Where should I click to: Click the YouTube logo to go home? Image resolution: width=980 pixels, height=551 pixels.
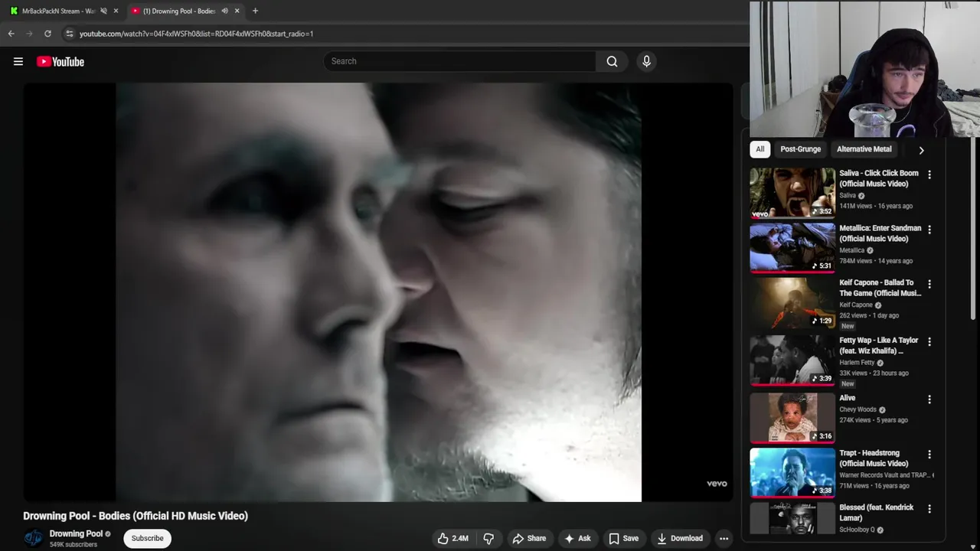[x=60, y=61]
